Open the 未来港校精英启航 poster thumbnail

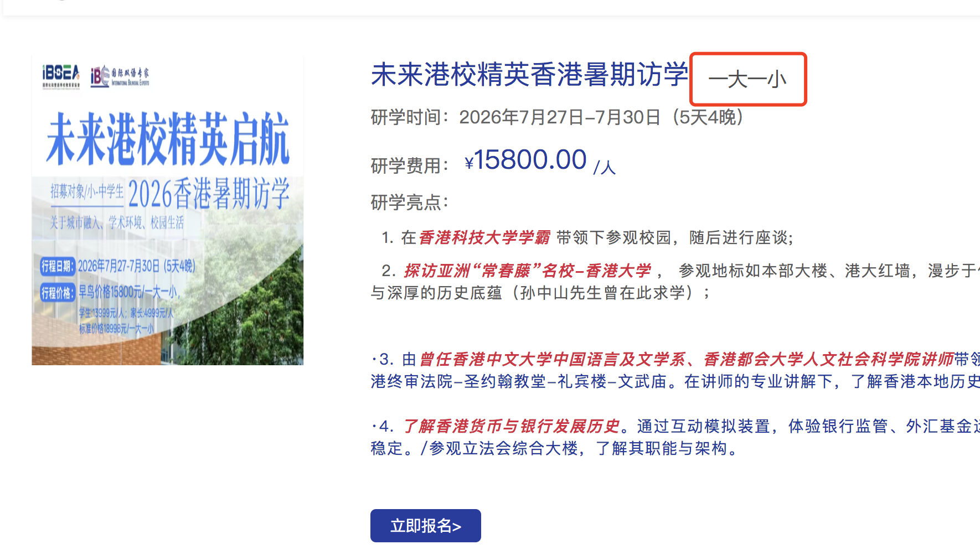(168, 210)
